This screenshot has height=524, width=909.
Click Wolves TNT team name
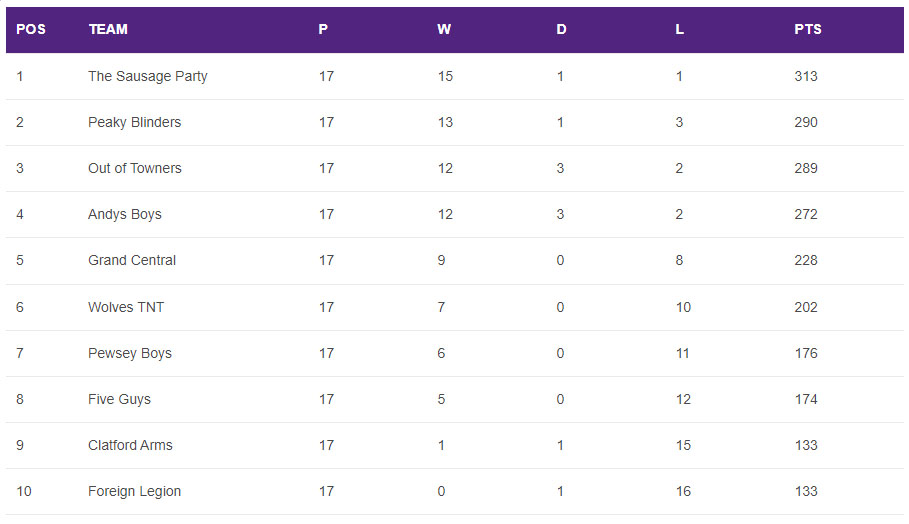tap(126, 307)
